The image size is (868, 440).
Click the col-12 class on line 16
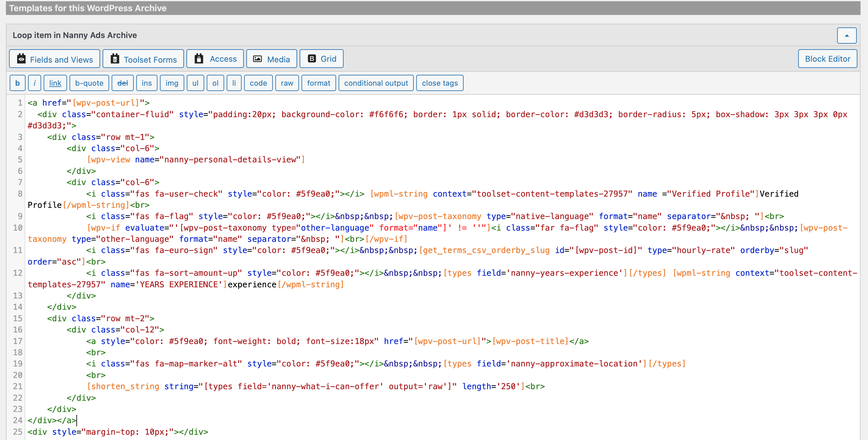(x=140, y=330)
